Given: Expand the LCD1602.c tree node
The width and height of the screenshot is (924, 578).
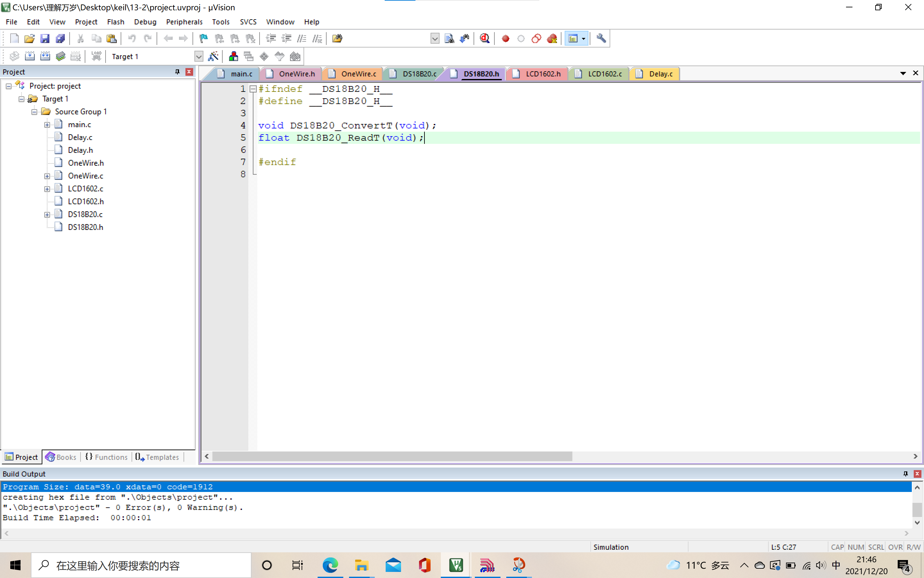Looking at the screenshot, I should (47, 189).
